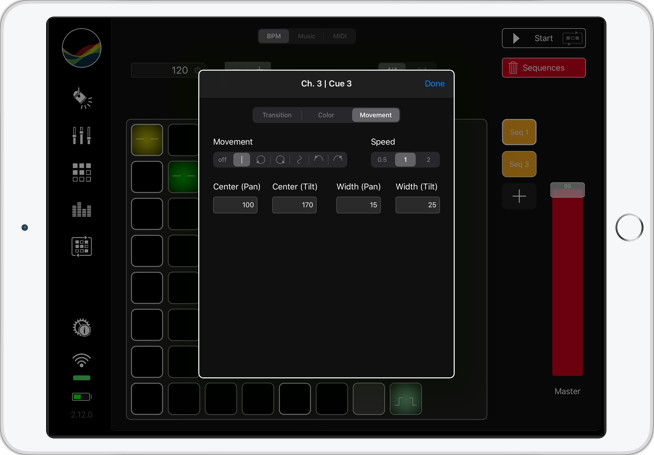The image size is (654, 455).
Task: Edit the Center (Pan) value field
Action: tap(235, 205)
